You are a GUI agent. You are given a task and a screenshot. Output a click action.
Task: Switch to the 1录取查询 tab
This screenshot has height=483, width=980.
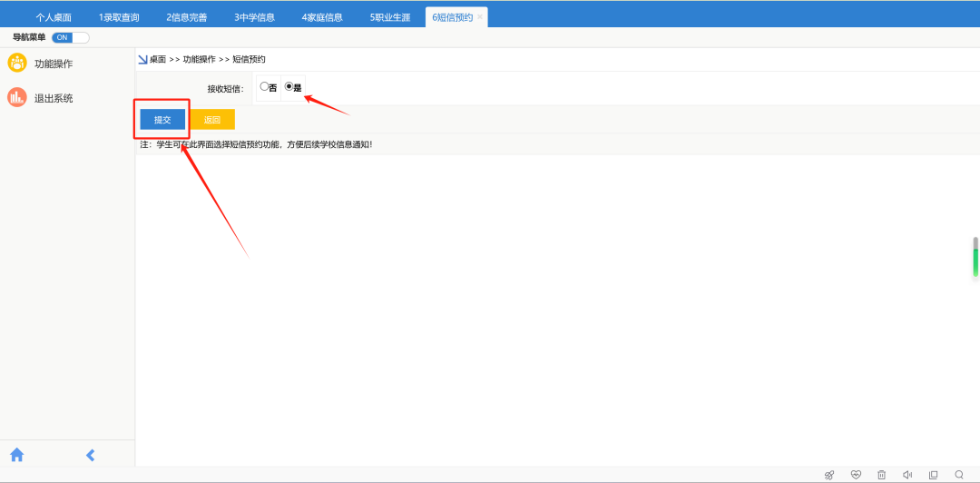119,17
